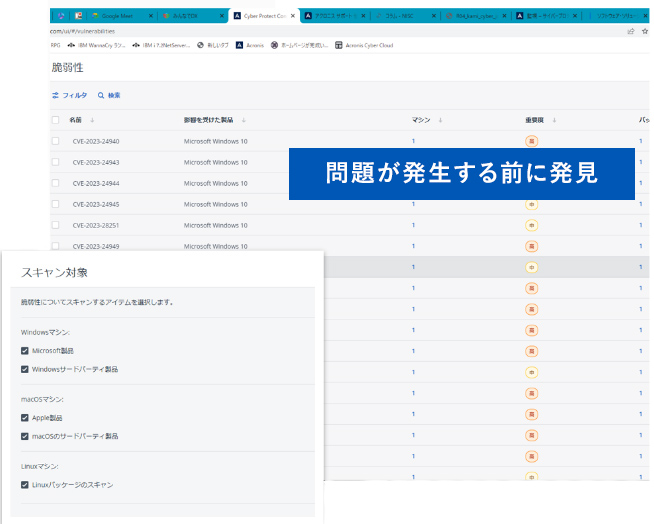Check the CVE-2023-24944 row checkbox

[x=55, y=183]
